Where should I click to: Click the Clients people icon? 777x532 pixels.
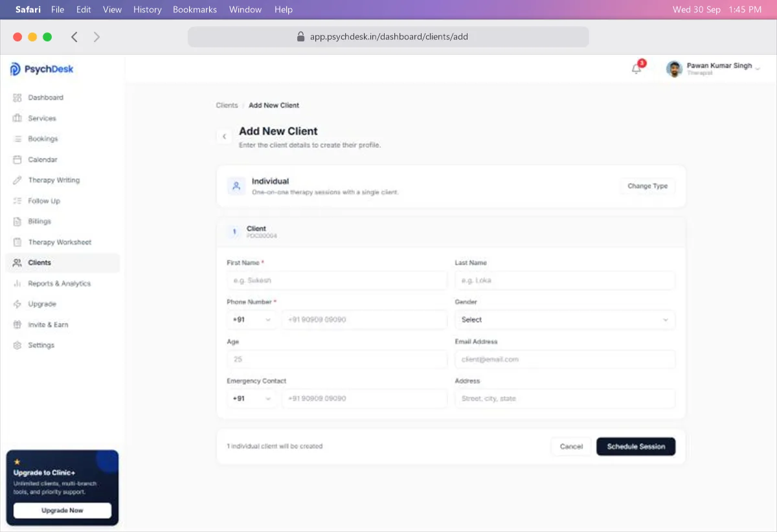click(17, 263)
